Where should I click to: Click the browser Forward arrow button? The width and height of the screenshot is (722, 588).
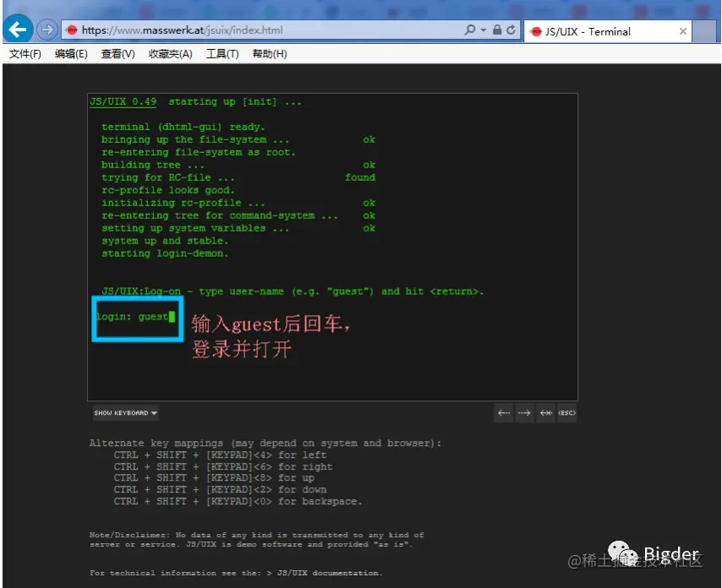46,30
